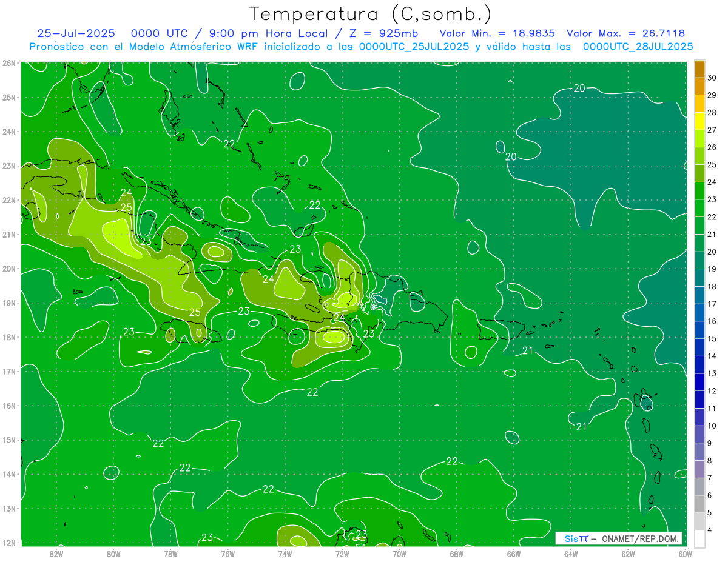Click the pressure level text 'Z = 925mb'
The image size is (728, 562).
382,33
